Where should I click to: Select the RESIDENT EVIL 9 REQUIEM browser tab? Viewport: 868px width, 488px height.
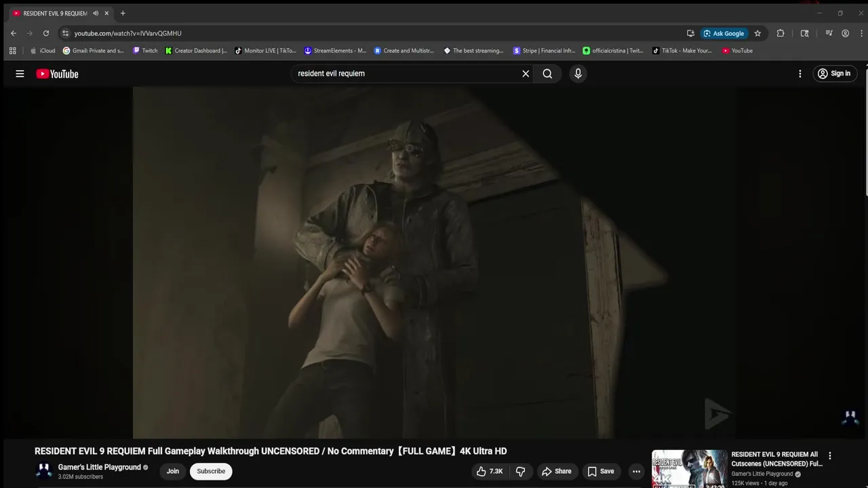point(56,13)
